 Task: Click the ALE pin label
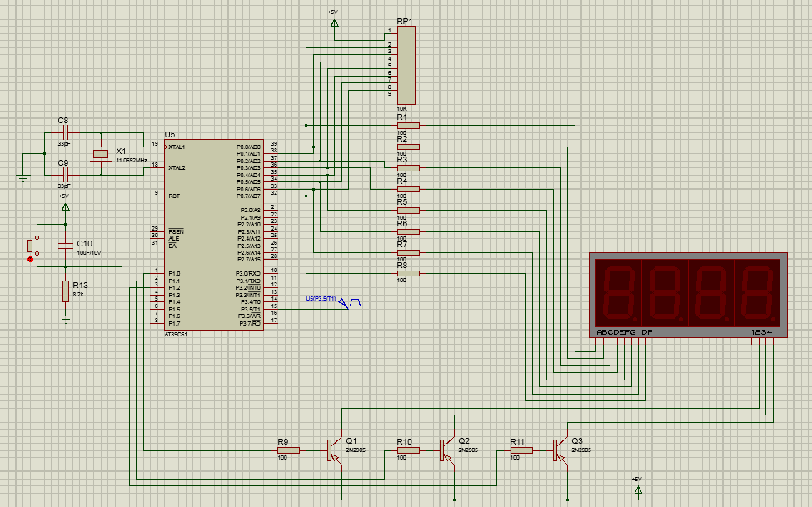[x=173, y=239]
